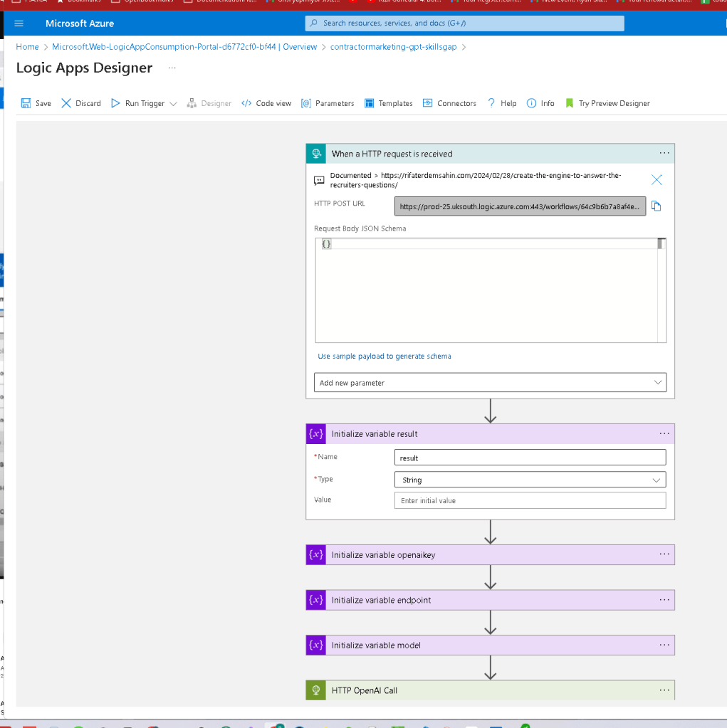Viewport: 727px width, 728px height.
Task: Click the Initialize variable openaikey icon
Action: [x=316, y=555]
